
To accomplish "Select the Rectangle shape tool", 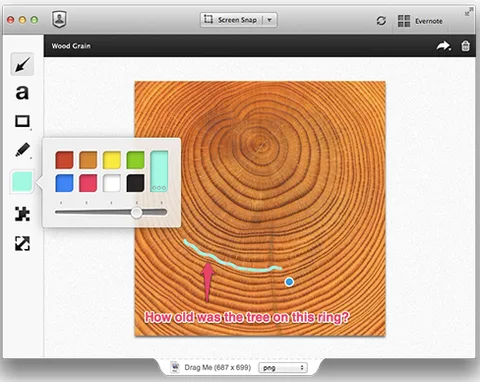I will point(22,121).
